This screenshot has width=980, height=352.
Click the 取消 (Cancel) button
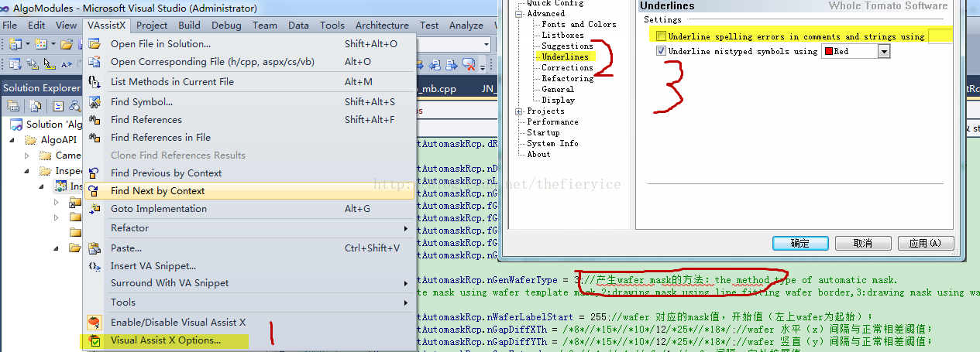[x=862, y=243]
